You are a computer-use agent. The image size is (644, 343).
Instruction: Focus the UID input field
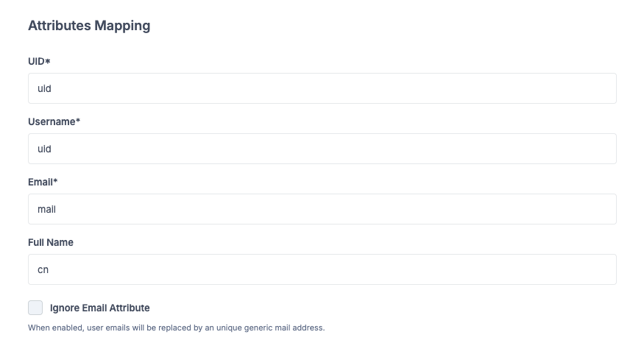(x=322, y=88)
